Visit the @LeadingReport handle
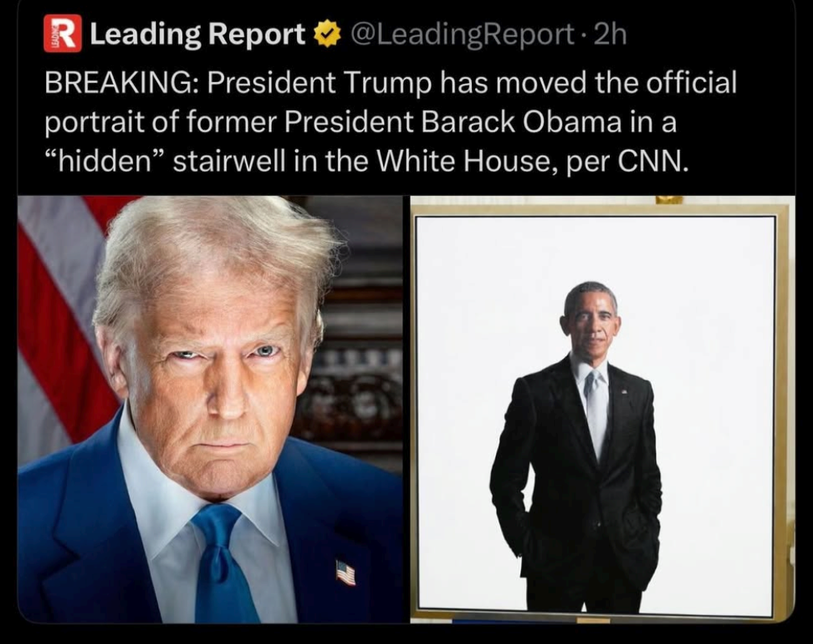This screenshot has height=644, width=813. click(x=462, y=35)
